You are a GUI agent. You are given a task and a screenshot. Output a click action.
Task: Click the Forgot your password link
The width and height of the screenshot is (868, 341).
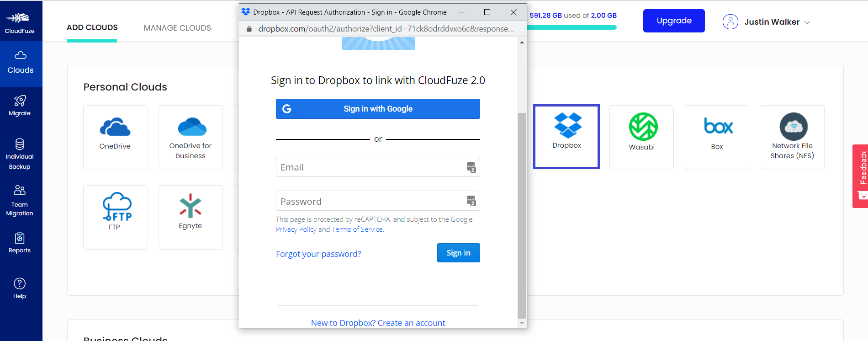[x=318, y=254]
